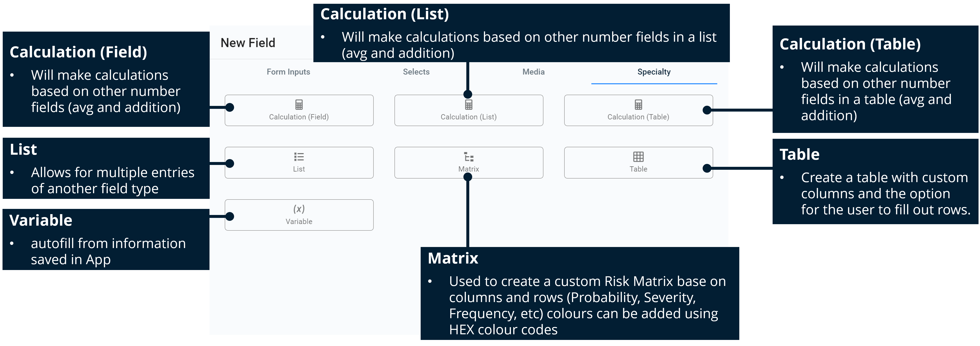This screenshot has height=346, width=980.
Task: Create a Calculation (Table) field
Action: [638, 110]
